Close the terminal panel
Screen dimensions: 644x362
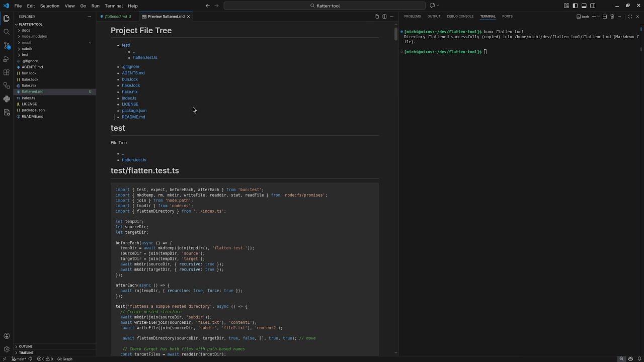[x=637, y=17]
